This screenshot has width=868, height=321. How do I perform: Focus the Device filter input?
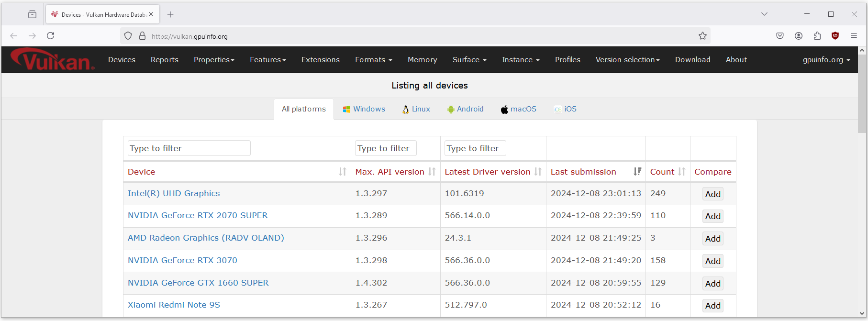[189, 148]
